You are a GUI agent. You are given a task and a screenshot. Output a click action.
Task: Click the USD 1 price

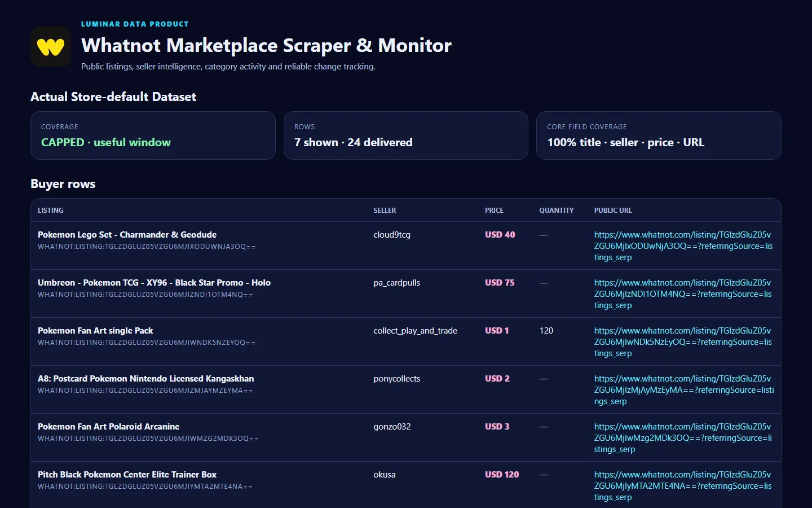[497, 331]
